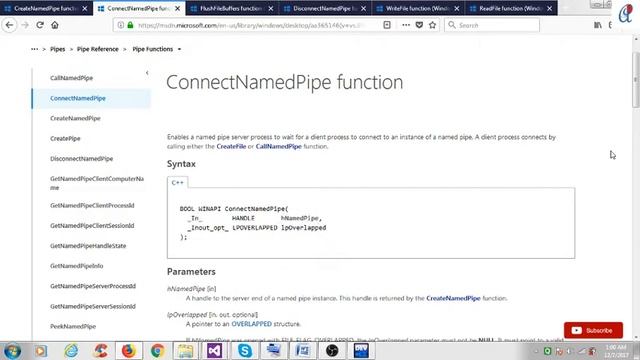The height and width of the screenshot is (360, 640).
Task: Click the YouTube Subscribe button
Action: click(x=593, y=330)
